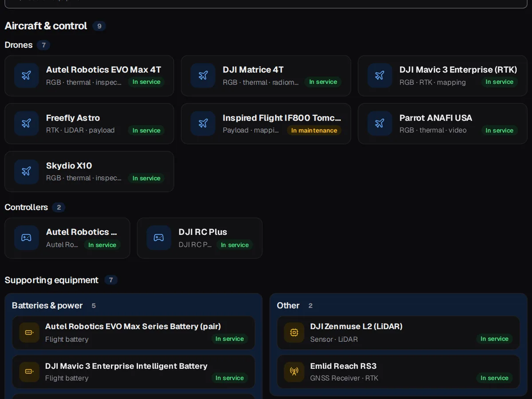Click the Batteries & power group heading
This screenshot has height=399, width=532.
coord(47,305)
